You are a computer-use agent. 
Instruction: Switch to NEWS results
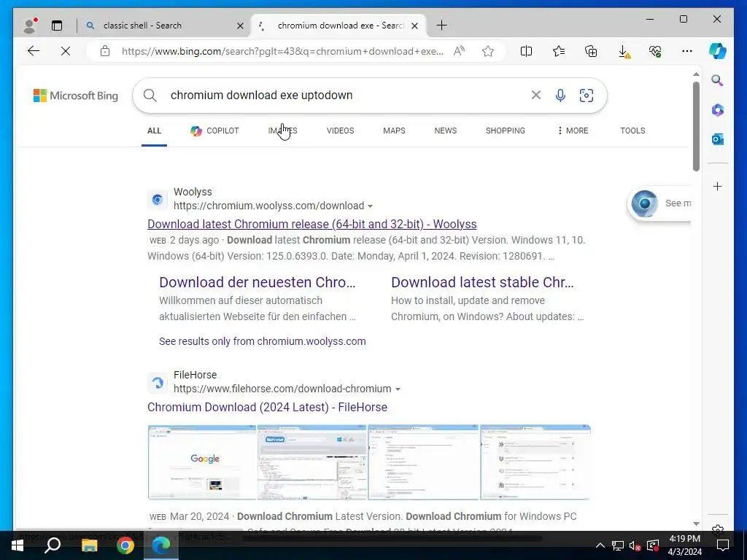pos(446,131)
